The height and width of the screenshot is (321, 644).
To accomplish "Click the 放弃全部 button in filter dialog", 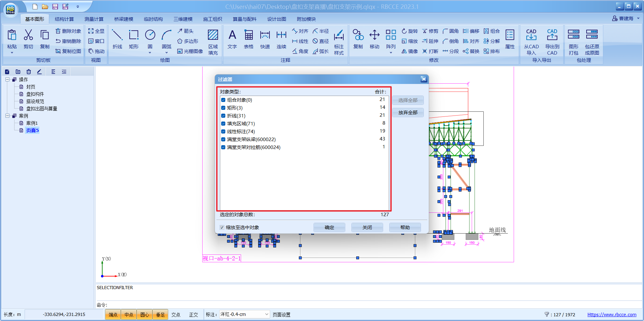I will tap(408, 113).
